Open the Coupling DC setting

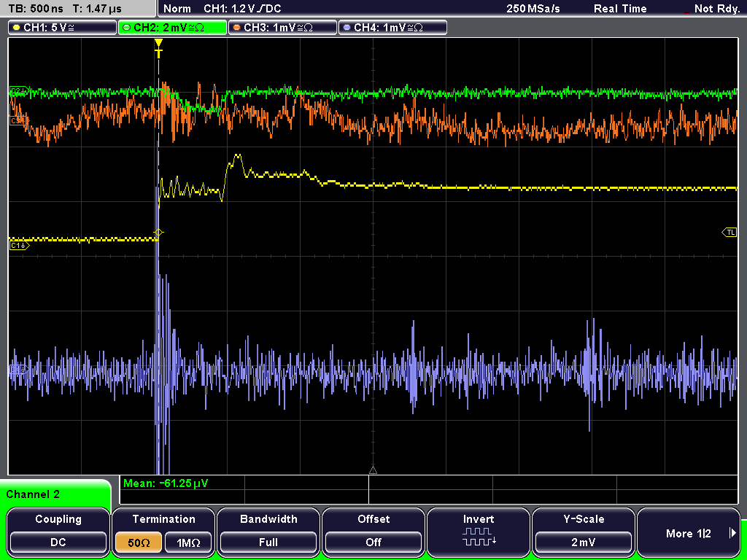click(58, 532)
